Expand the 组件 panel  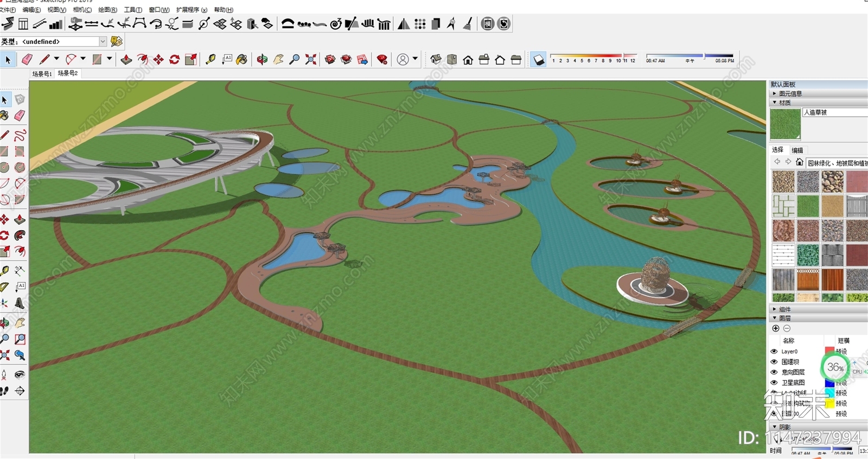click(819, 309)
